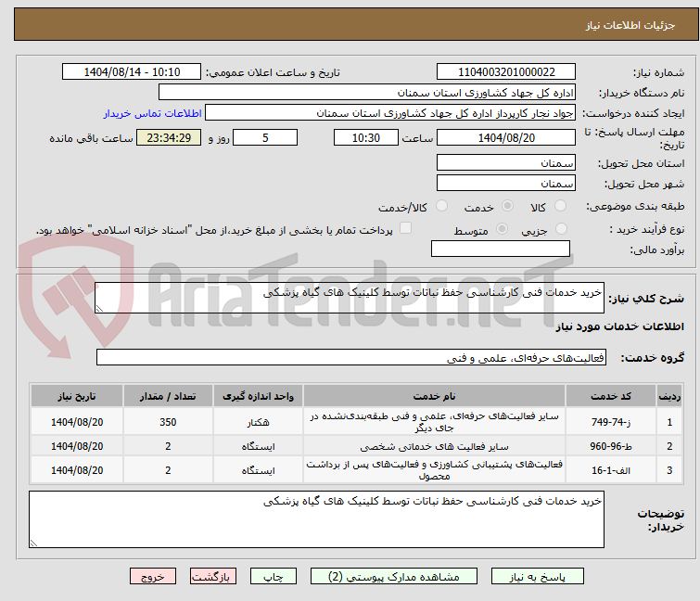Image resolution: width=700 pixels, height=601 pixels.
Task: Click the چاپ print button
Action: 274,577
